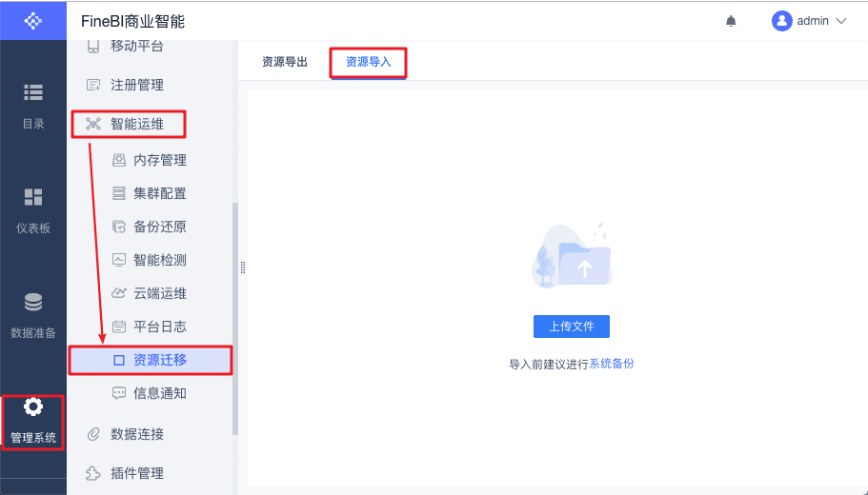Open 内存管理 memory management item

point(159,160)
